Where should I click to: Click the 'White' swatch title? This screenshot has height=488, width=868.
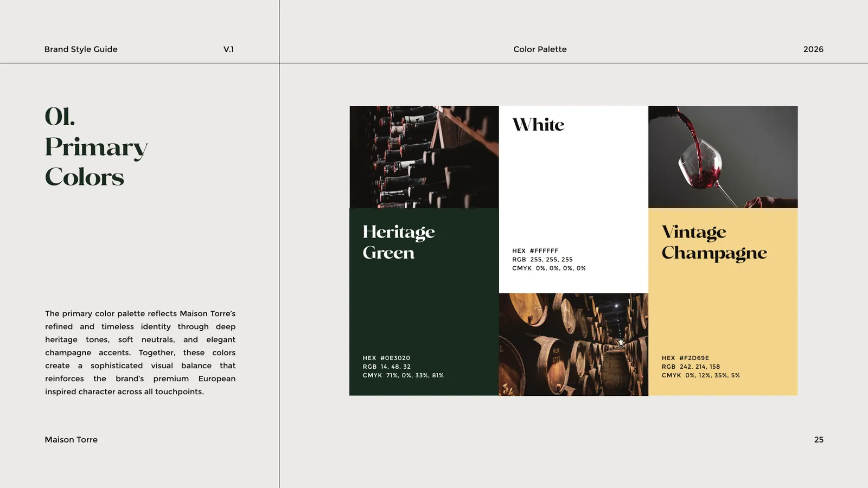538,125
